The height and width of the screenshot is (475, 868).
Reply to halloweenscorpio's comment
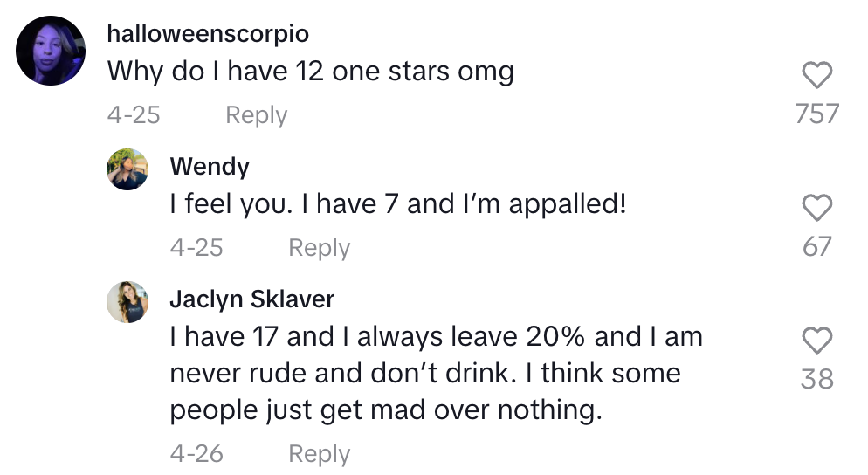coord(256,115)
